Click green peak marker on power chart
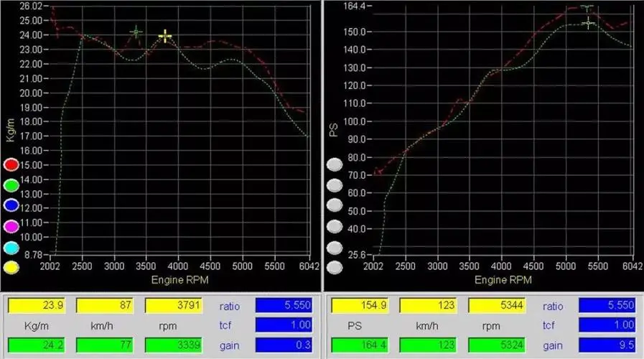 587,8
